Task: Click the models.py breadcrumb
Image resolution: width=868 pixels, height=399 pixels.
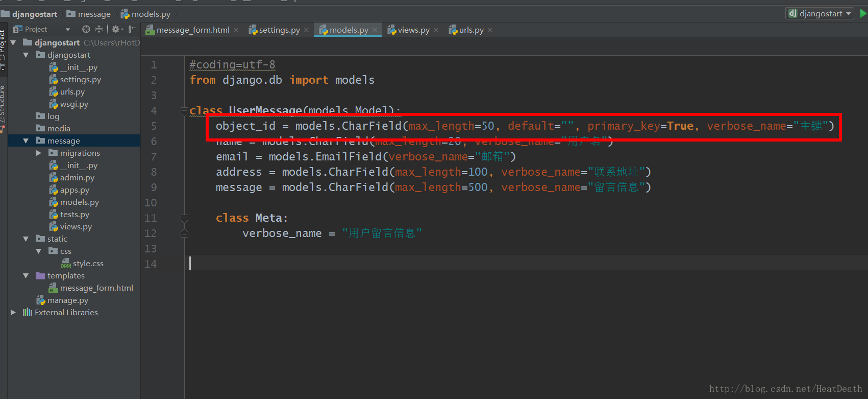Action: tap(146, 14)
